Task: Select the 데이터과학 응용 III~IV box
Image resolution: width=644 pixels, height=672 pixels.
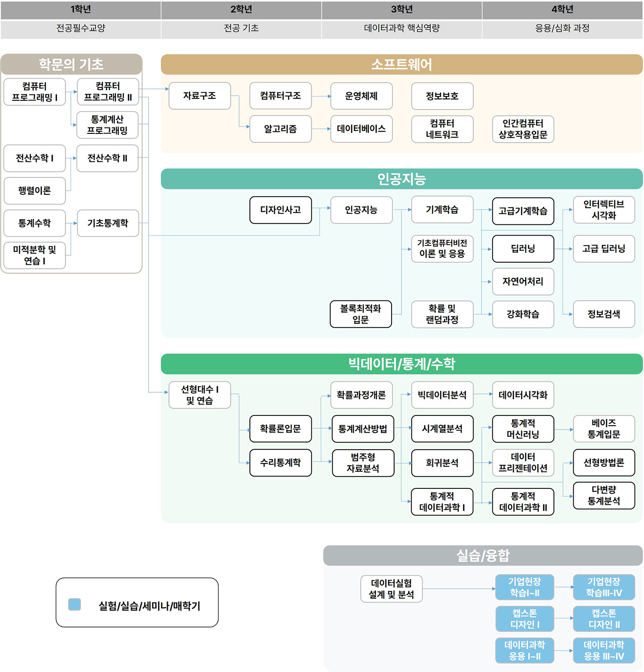Action: point(604,651)
